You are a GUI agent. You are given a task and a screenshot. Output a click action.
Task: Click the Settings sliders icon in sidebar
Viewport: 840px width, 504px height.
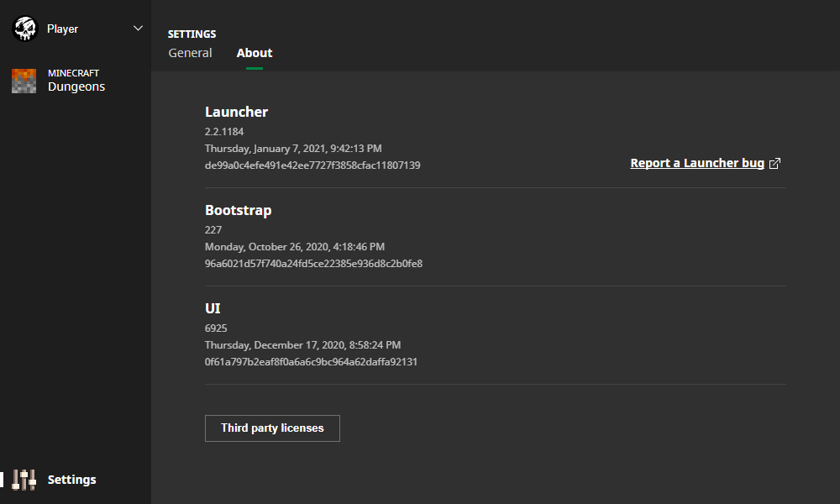point(24,480)
